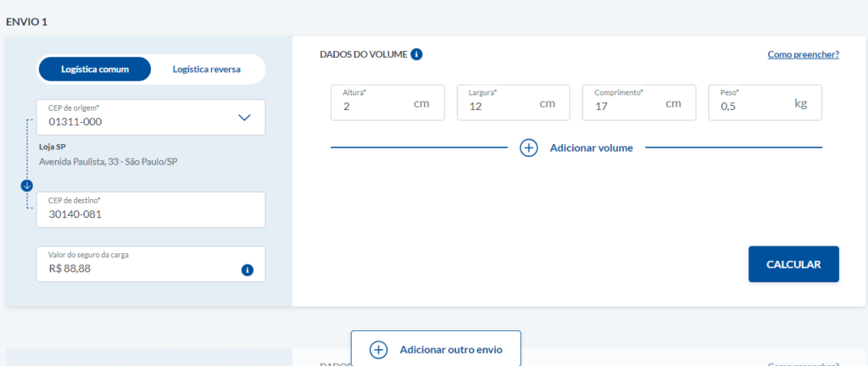Click the Adicionar outro envio button
The height and width of the screenshot is (366, 868).
coord(436,349)
